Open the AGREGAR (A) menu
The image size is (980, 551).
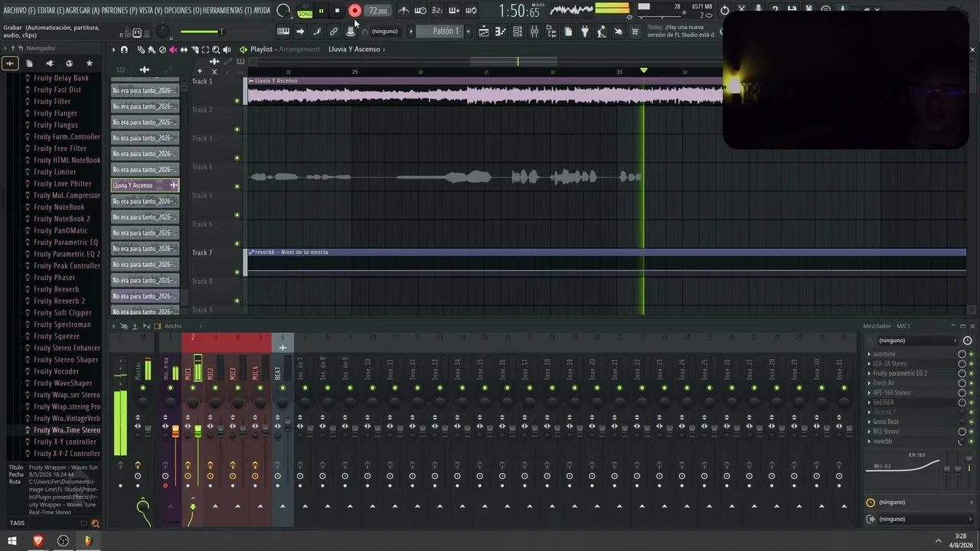83,11
